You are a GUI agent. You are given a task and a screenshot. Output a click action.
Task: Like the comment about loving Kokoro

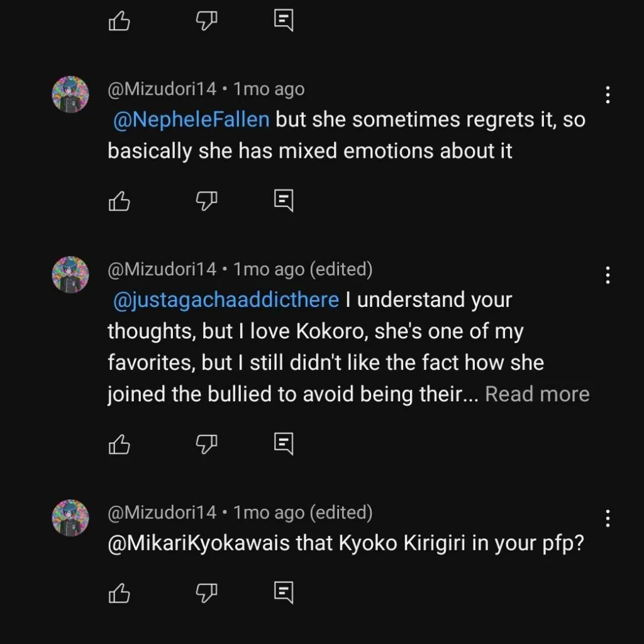[119, 445]
